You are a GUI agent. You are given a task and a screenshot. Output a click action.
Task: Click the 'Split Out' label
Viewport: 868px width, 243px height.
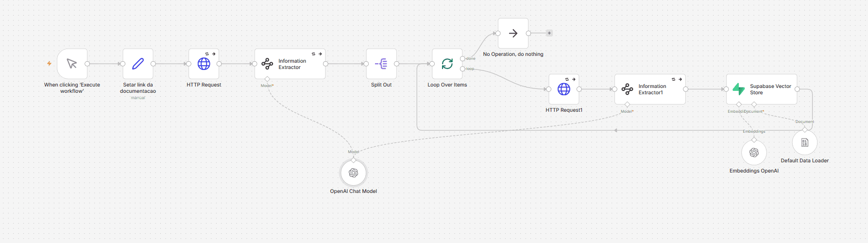click(381, 85)
